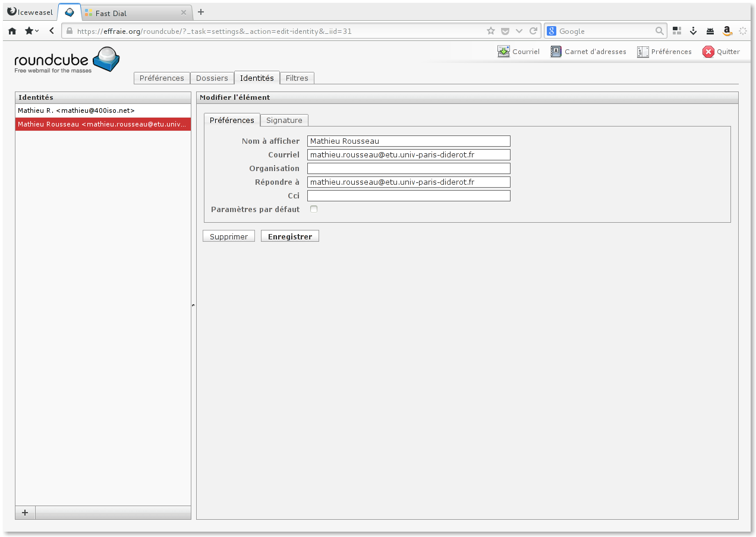Reload the page with the refresh icon
756x537 pixels.
(533, 31)
